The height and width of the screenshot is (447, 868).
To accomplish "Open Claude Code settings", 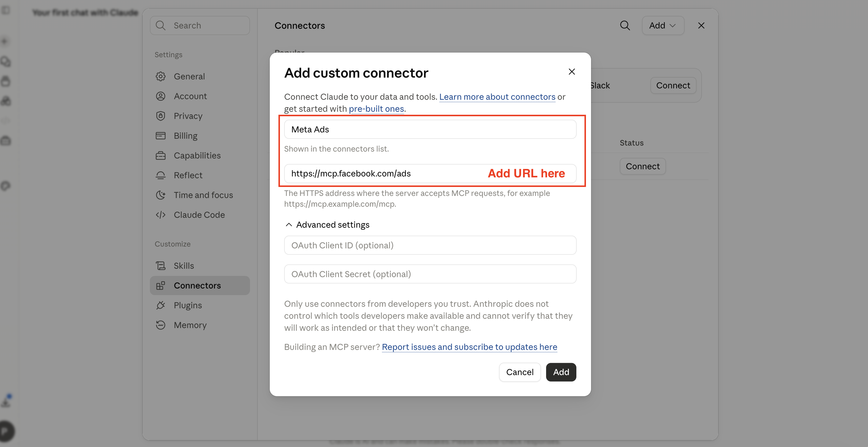I will [x=200, y=215].
